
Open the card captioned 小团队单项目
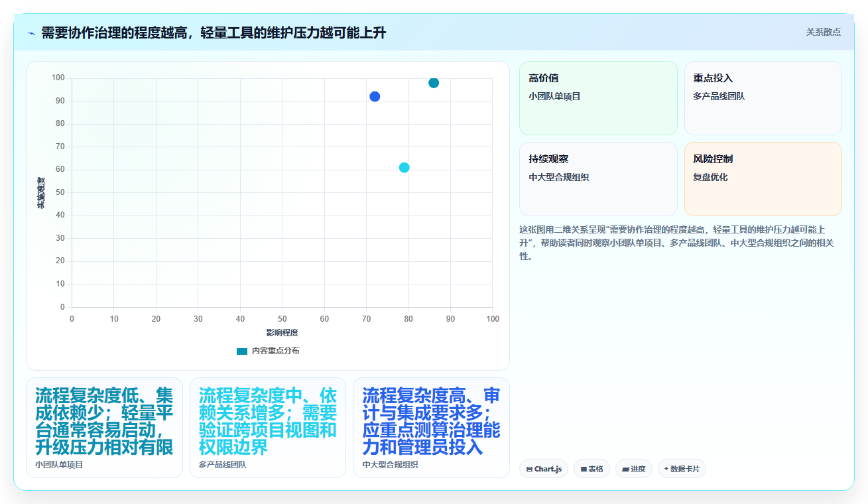click(x=104, y=428)
